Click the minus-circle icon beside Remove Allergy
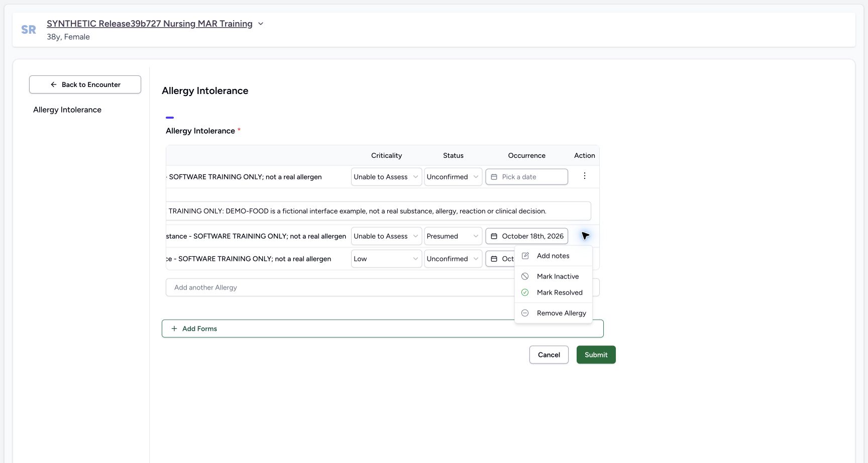 [x=525, y=313]
